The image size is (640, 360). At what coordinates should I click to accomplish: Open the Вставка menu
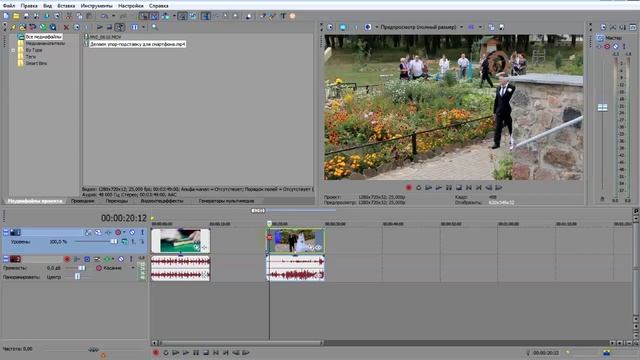(66, 6)
